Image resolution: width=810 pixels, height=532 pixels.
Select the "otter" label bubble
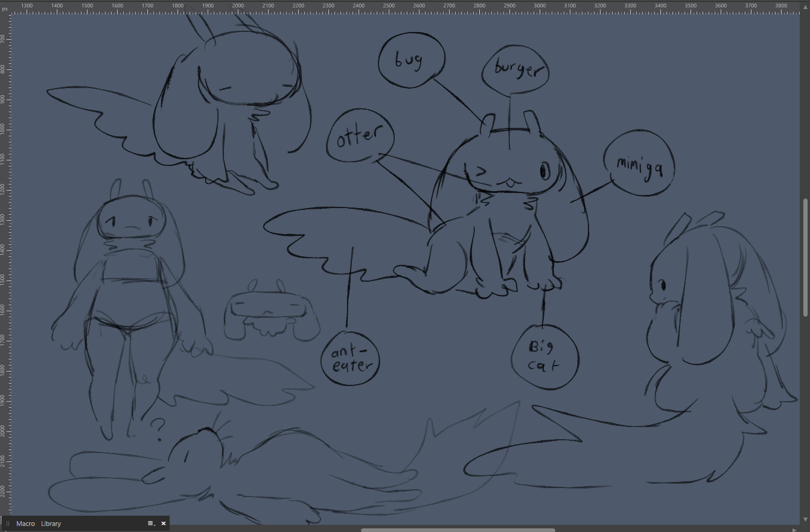(x=360, y=137)
